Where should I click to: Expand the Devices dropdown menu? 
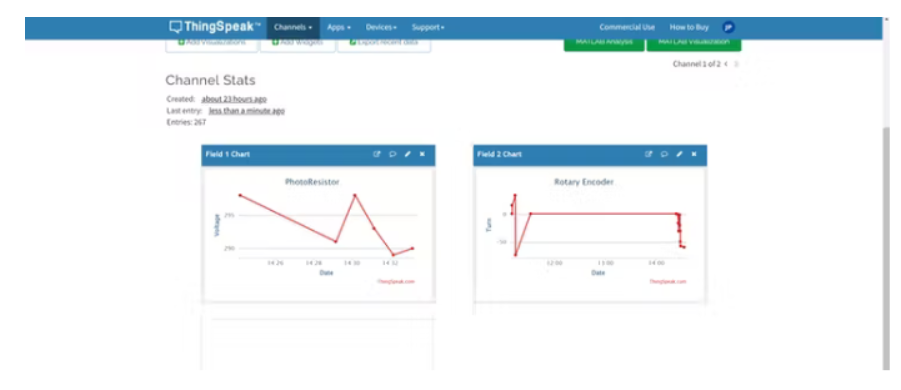pyautogui.click(x=382, y=28)
